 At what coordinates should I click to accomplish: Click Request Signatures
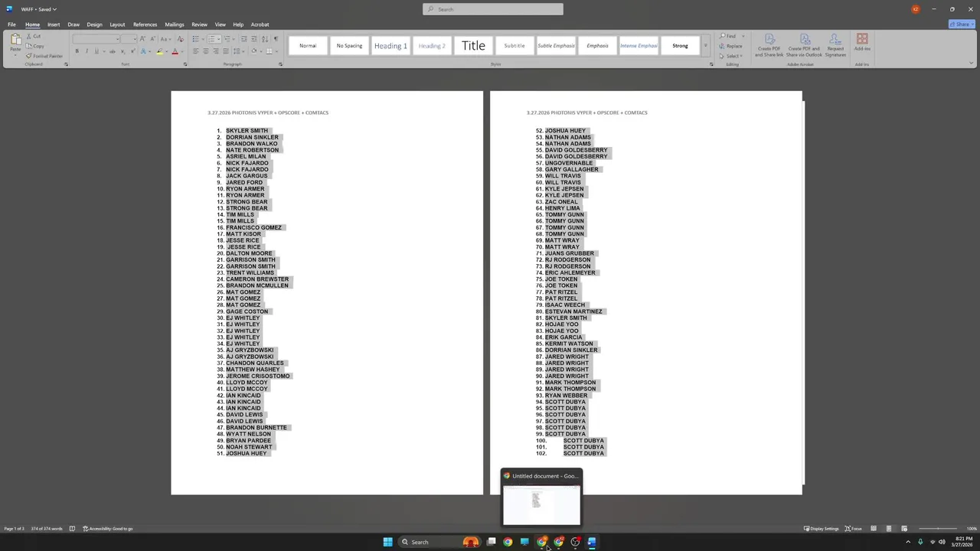[x=835, y=46]
